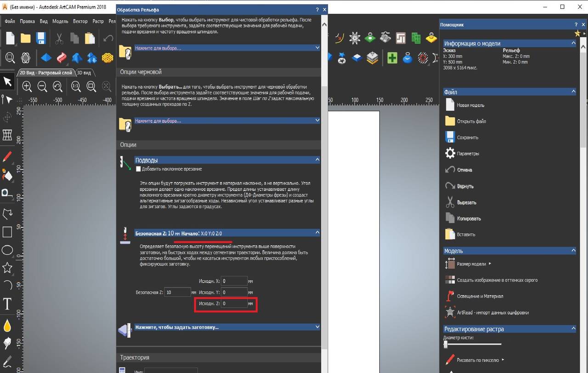
Task: Click the scissors cut icon in top toolbar
Action: (59, 38)
